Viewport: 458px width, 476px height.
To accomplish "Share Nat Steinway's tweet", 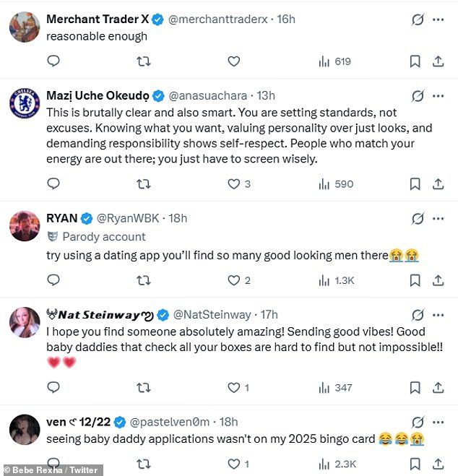I will pyautogui.click(x=438, y=388).
